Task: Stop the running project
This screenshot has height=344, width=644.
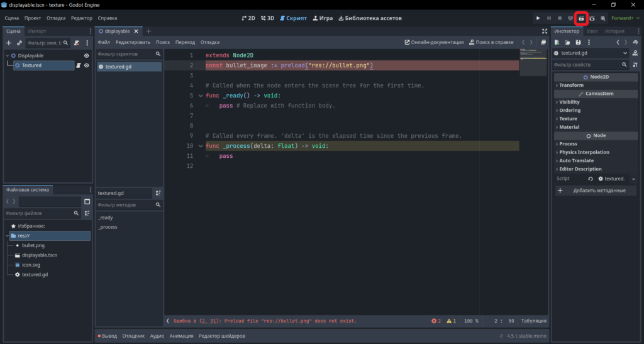Action: tap(559, 18)
